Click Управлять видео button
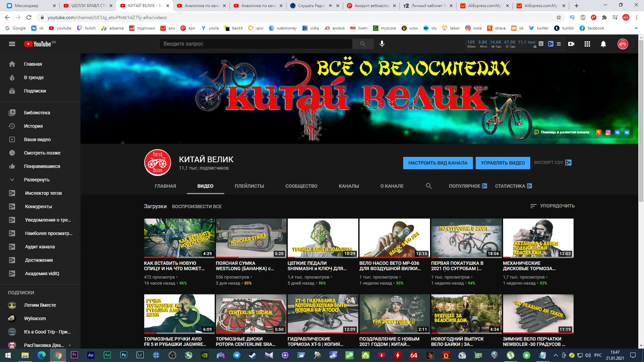The width and height of the screenshot is (644, 362). 502,163
